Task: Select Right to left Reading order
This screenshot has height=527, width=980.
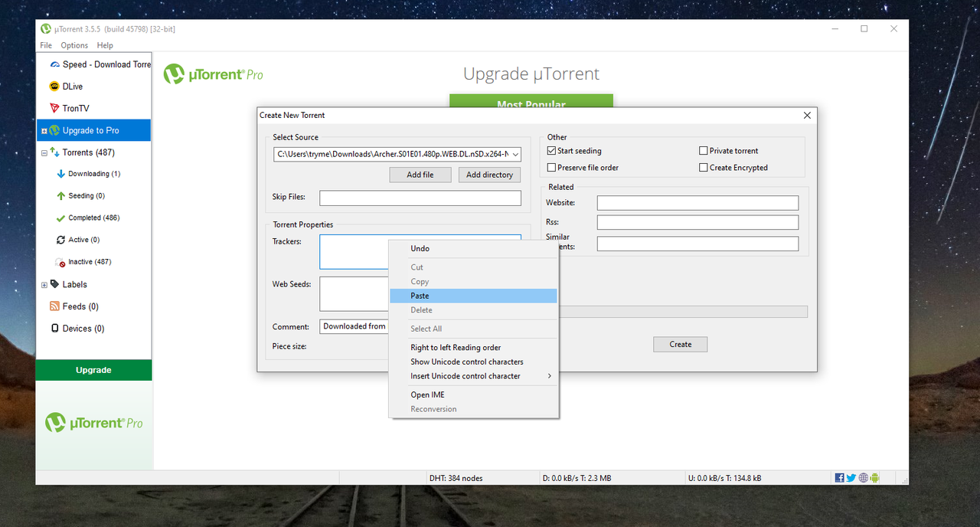Action: 473,347
